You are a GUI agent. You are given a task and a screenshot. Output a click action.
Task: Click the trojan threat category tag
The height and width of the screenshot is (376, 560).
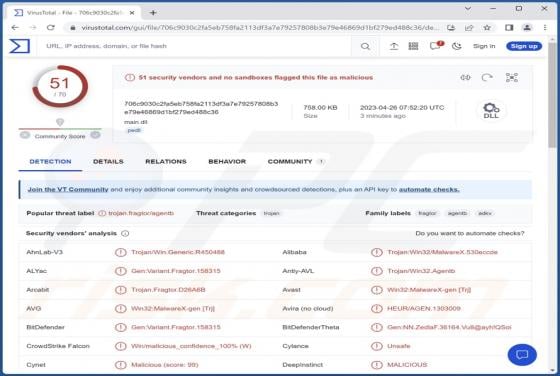coord(271,213)
